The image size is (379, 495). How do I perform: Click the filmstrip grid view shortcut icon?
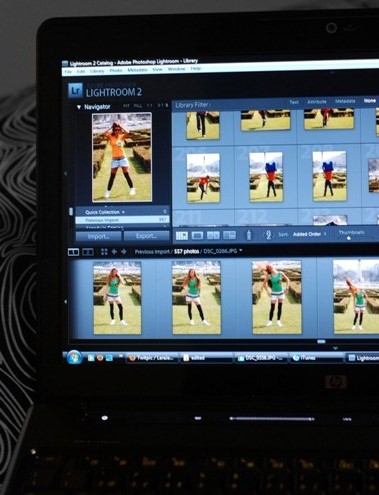(x=104, y=252)
